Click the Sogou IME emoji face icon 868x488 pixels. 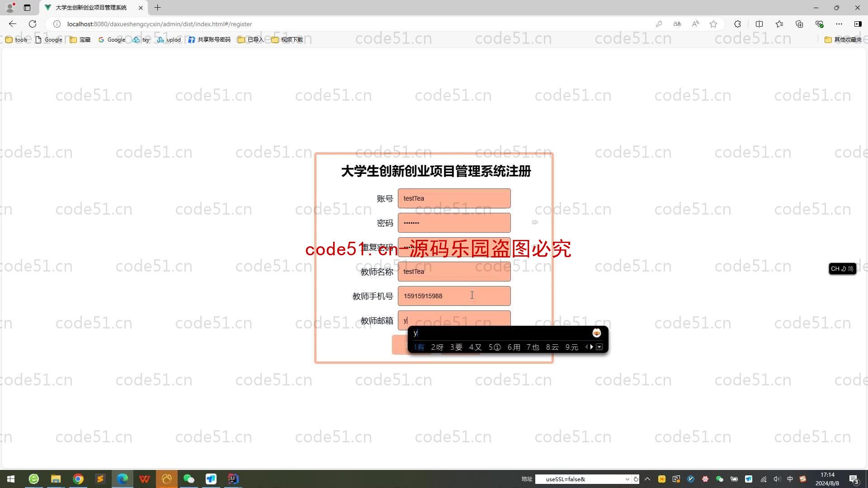click(596, 333)
